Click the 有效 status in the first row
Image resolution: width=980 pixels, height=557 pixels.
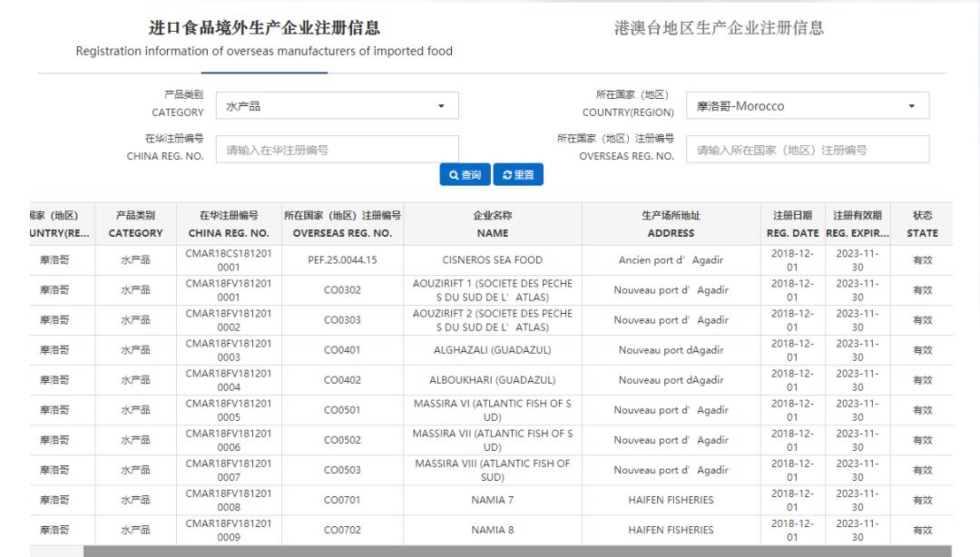coord(922,260)
